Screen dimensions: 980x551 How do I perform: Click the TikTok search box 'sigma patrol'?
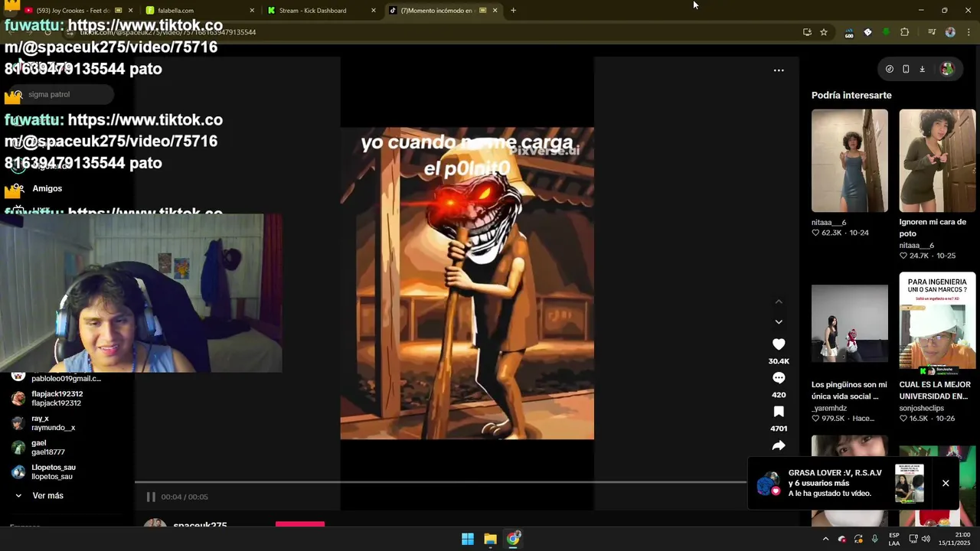pyautogui.click(x=61, y=94)
